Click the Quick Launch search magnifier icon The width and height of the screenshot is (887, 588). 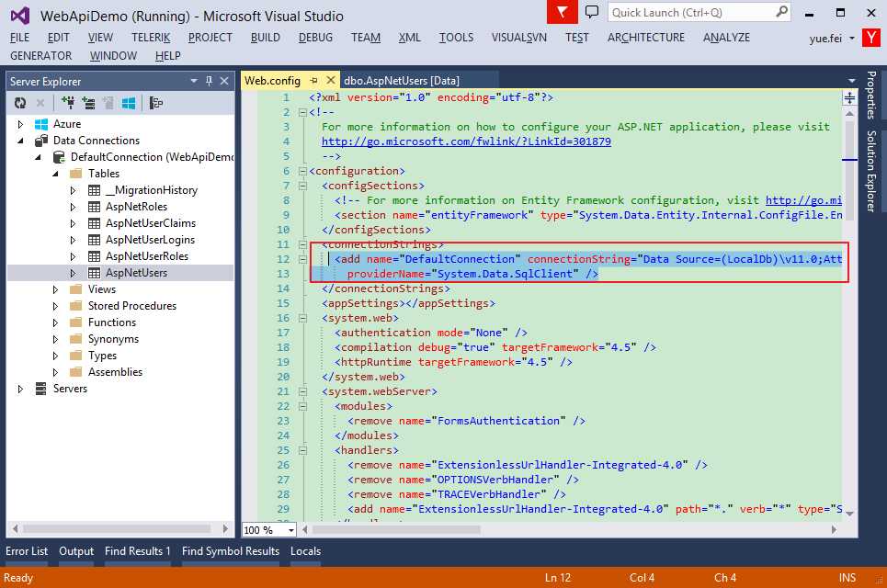(782, 12)
